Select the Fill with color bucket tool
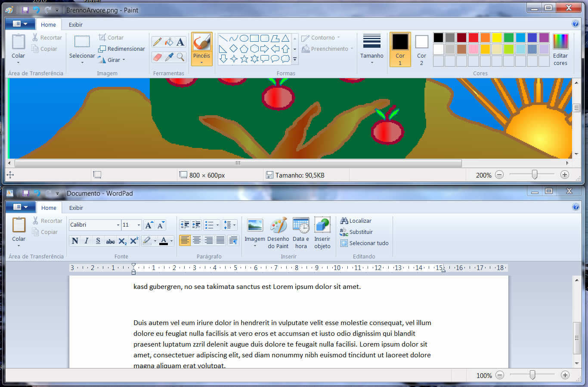This screenshot has width=588, height=387. coord(169,42)
